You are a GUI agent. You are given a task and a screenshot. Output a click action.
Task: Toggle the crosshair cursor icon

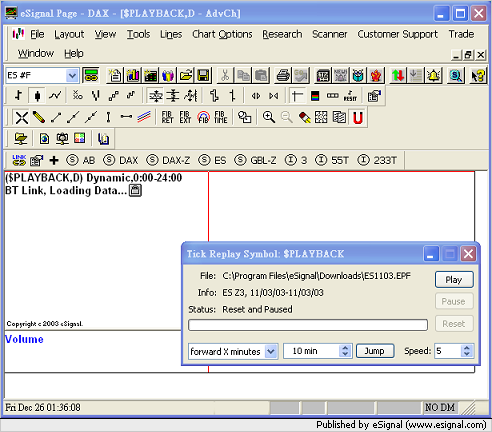click(297, 96)
